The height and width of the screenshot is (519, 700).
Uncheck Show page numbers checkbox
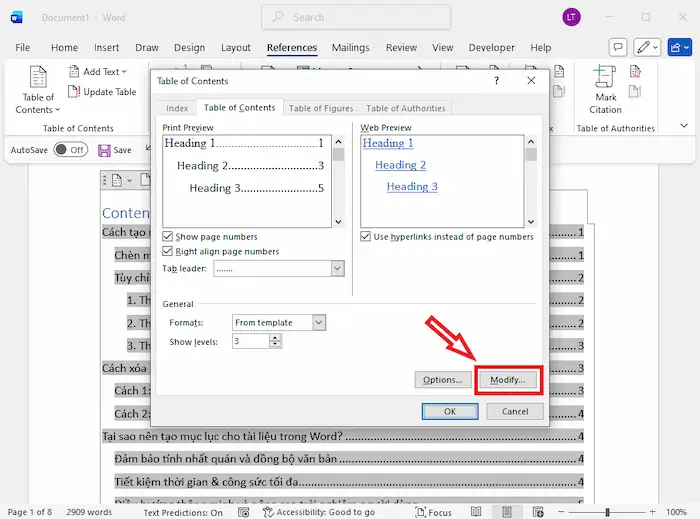[168, 237]
